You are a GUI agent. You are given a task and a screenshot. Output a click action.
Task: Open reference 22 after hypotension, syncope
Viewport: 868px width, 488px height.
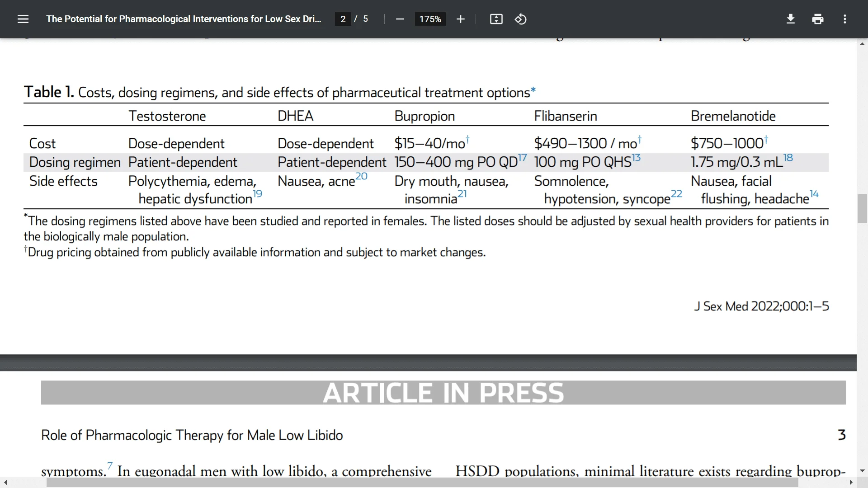(676, 194)
